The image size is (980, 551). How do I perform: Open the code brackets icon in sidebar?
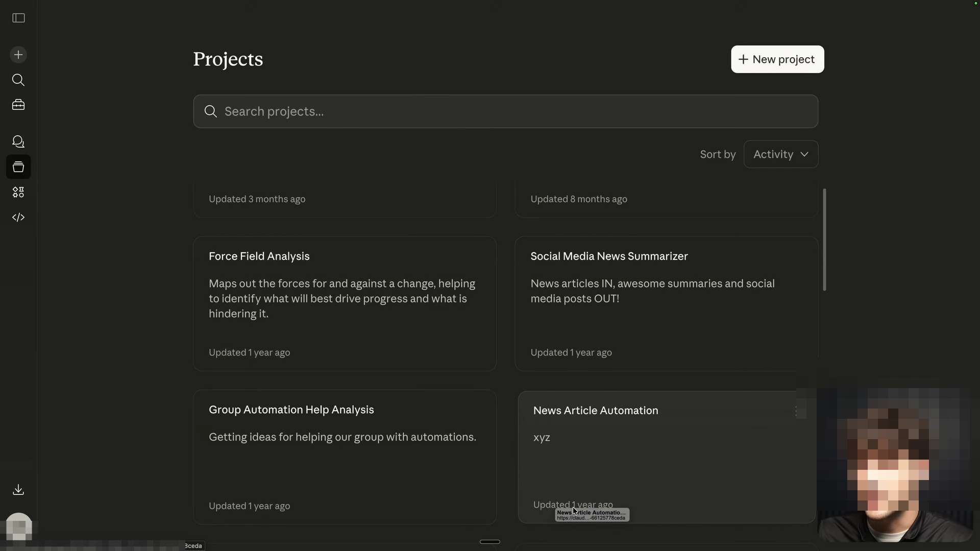[x=18, y=217]
